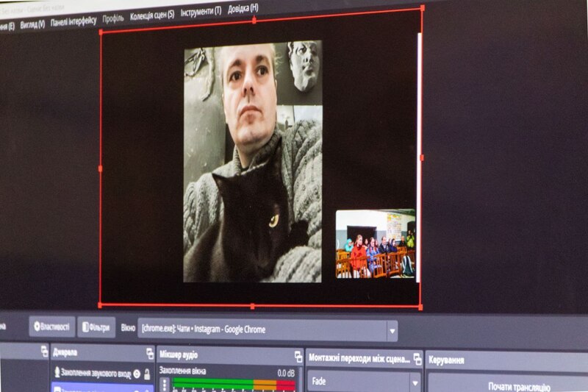
Task: Open the Колекція сцен (S) menu
Action: click(152, 15)
